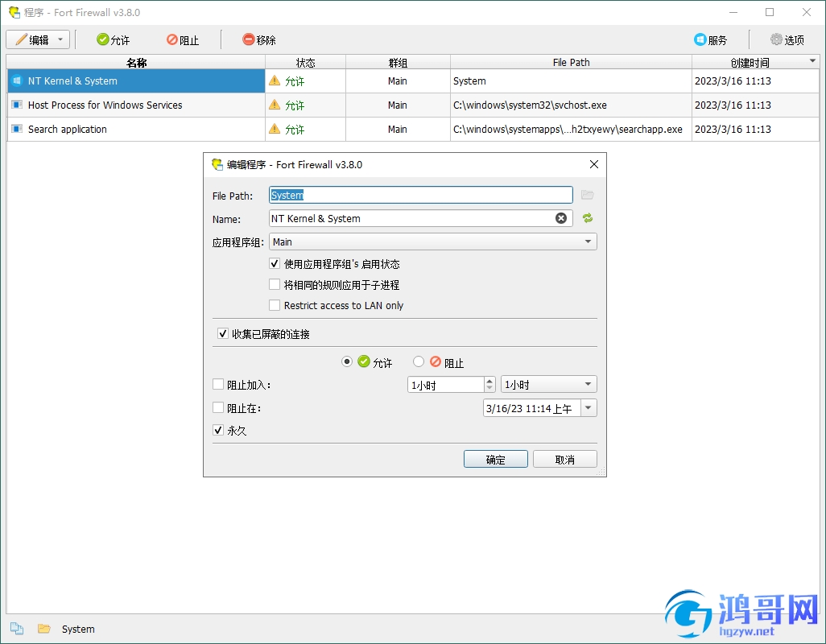Sort by the 名称 column header
Image resolution: width=826 pixels, height=644 pixels.
pyautogui.click(x=136, y=63)
